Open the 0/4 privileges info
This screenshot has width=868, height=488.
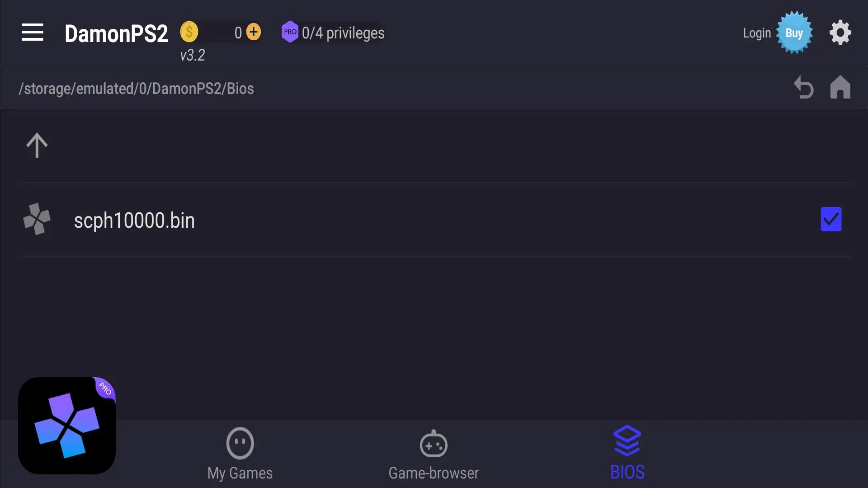coord(343,33)
